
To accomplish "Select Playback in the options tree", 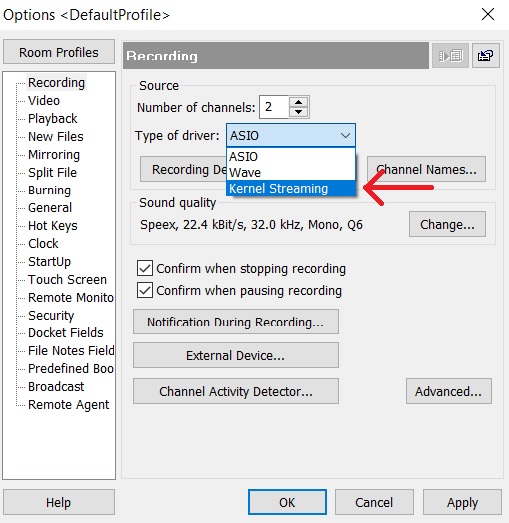I will pyautogui.click(x=53, y=118).
